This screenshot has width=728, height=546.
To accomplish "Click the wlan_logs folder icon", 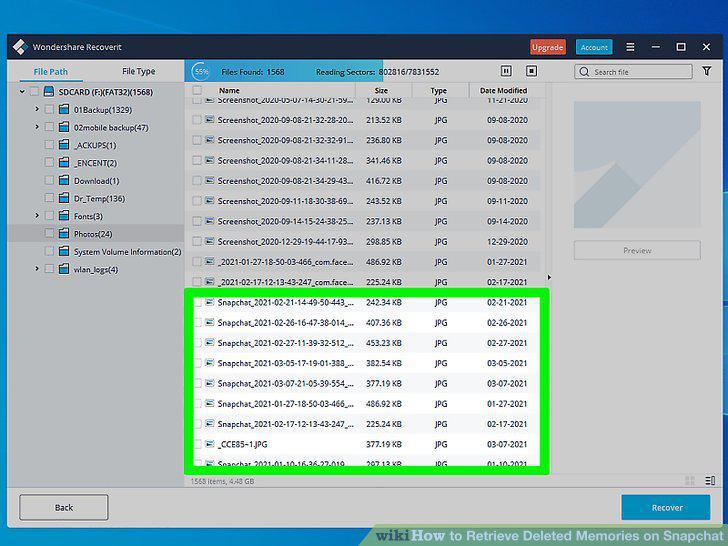I will [x=64, y=269].
